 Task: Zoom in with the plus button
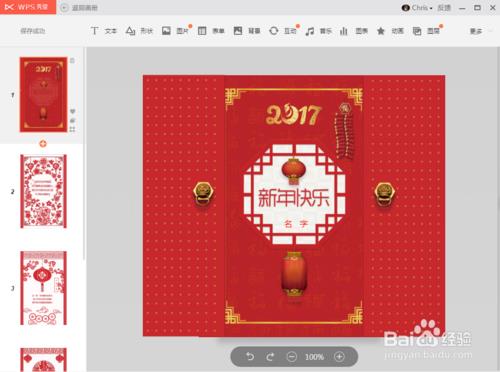coord(339,357)
